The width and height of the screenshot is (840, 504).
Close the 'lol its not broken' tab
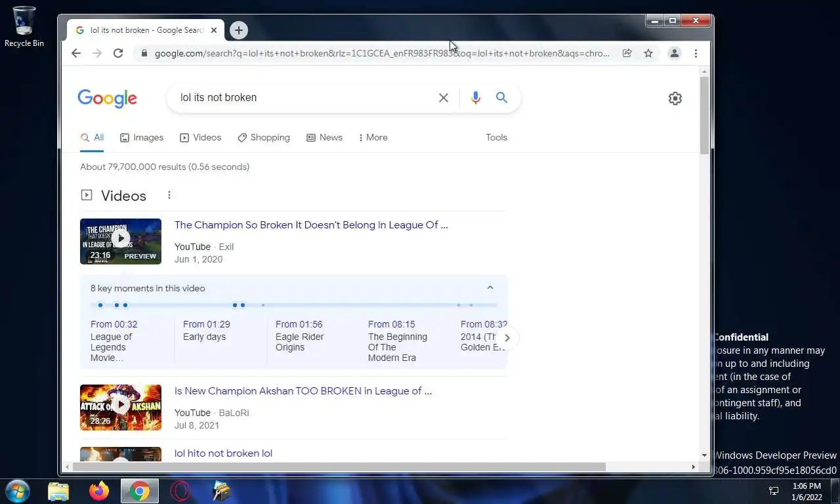coord(214,30)
